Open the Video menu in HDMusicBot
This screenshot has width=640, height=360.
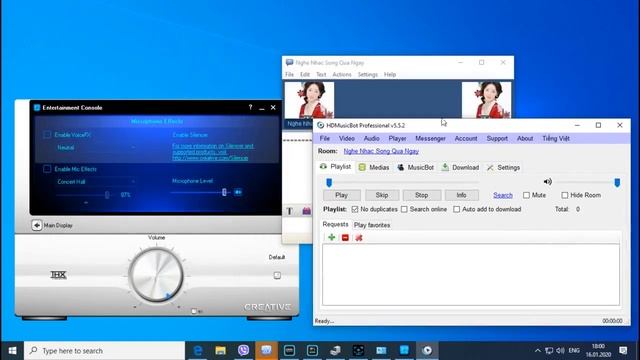[347, 138]
